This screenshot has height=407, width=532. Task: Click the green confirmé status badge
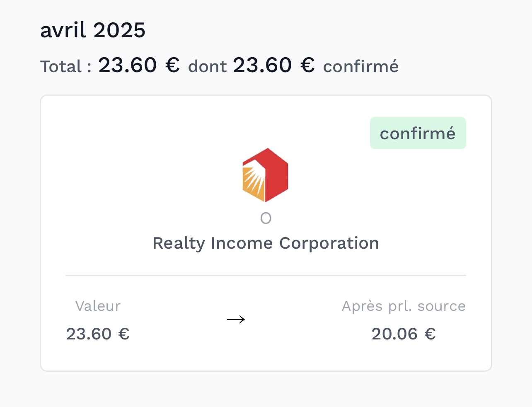418,133
